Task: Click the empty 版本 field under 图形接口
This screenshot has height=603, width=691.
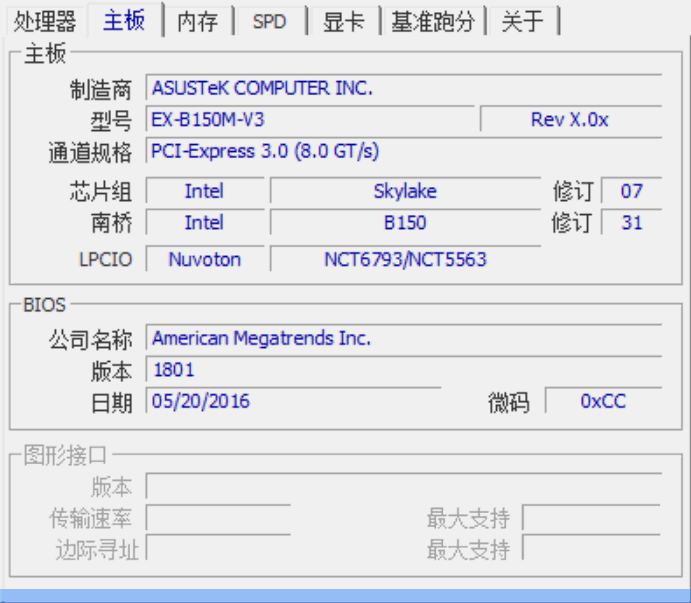Action: (x=404, y=486)
